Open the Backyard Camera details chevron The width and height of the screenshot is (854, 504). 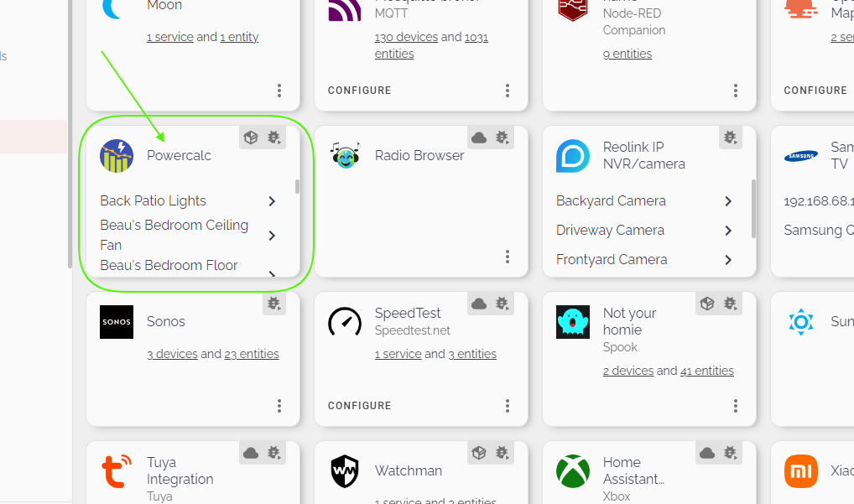click(728, 200)
